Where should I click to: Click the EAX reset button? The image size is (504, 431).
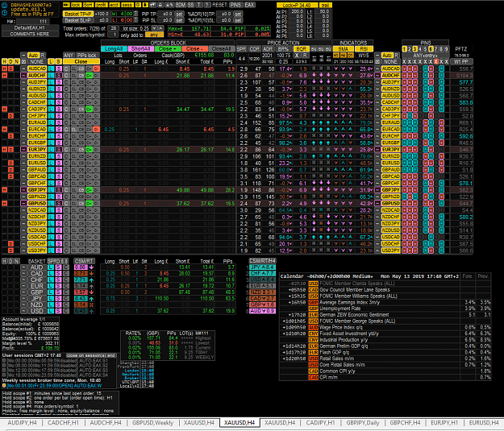click(x=249, y=5)
